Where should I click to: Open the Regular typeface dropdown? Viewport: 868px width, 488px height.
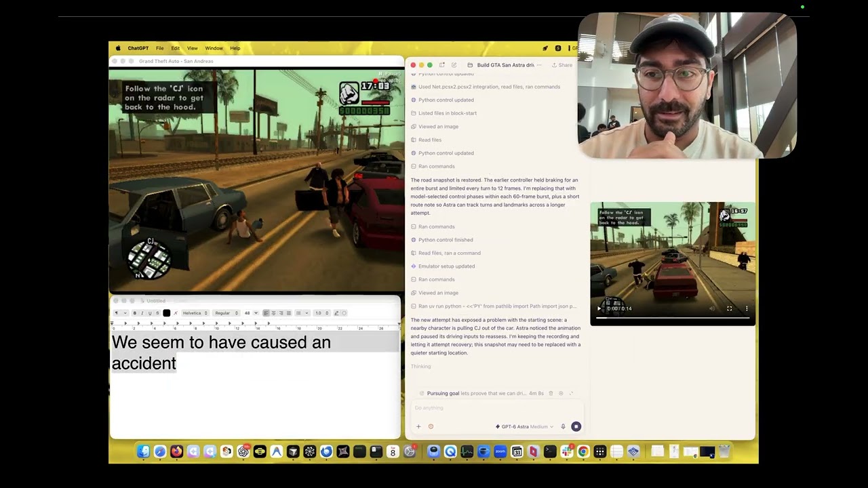pyautogui.click(x=226, y=313)
